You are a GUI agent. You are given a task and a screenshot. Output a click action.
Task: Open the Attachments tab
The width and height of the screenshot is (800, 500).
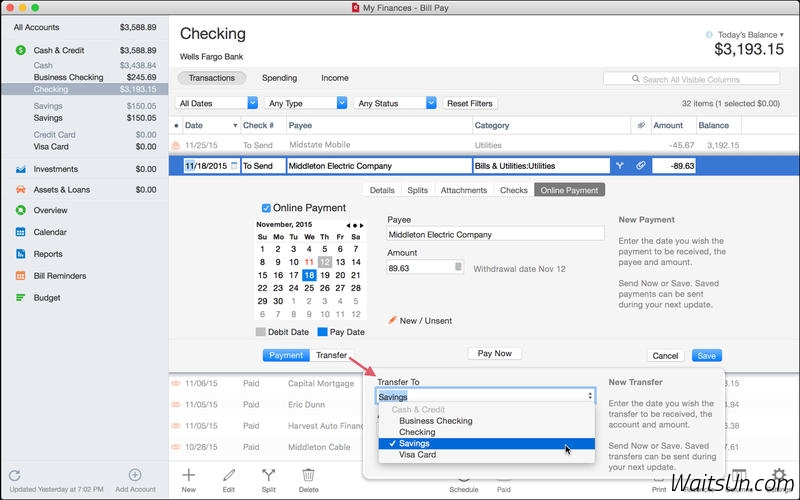click(464, 190)
